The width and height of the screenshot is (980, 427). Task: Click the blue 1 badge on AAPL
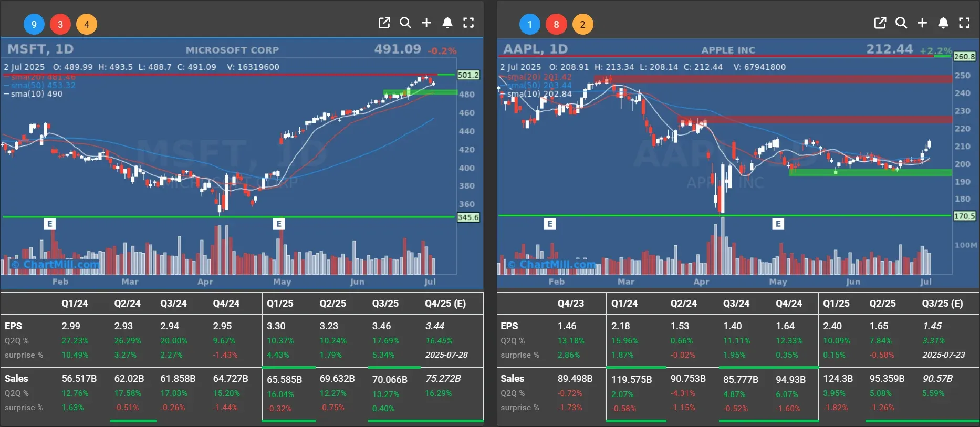[x=530, y=24]
